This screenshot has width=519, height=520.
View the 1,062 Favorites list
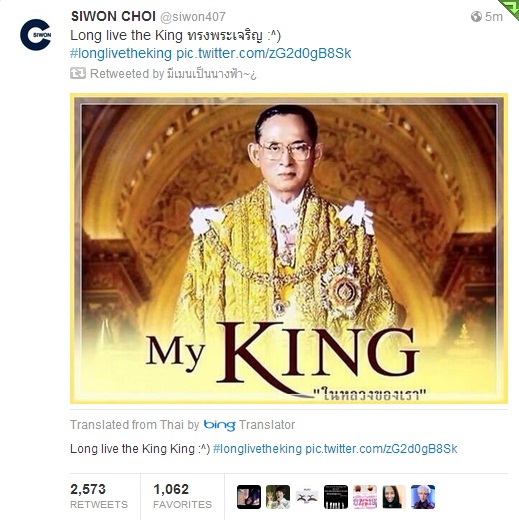(x=182, y=496)
